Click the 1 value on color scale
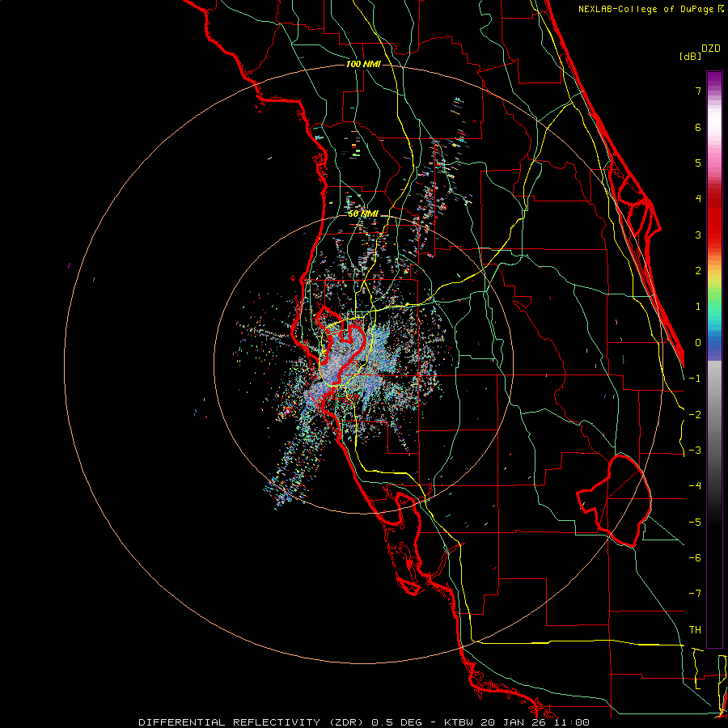The width and height of the screenshot is (728, 728). coord(698,307)
